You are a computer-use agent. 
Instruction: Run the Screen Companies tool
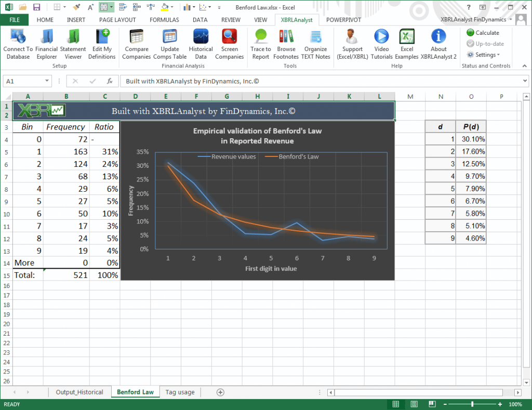[x=229, y=44]
